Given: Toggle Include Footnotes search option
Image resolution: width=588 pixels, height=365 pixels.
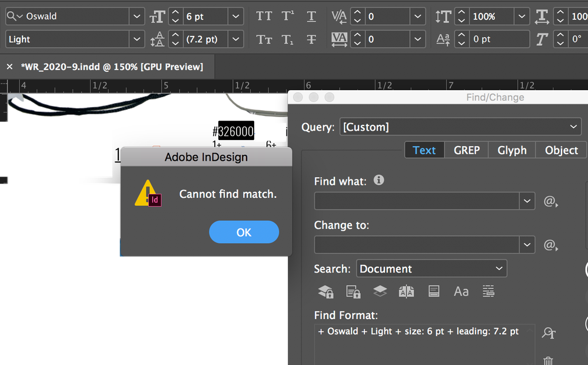Looking at the screenshot, I should click(x=434, y=291).
